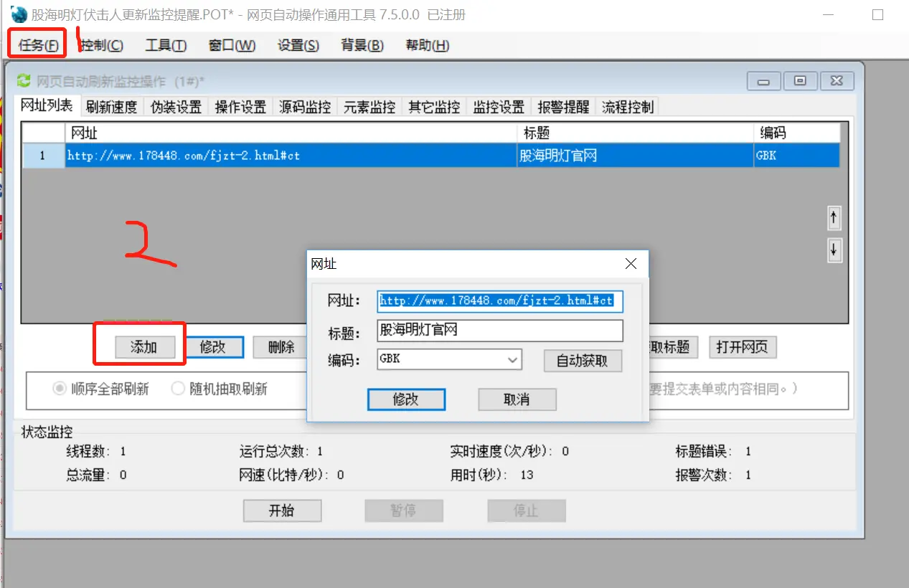Click the 自动获取 button in dialog
909x588 pixels.
tap(582, 361)
